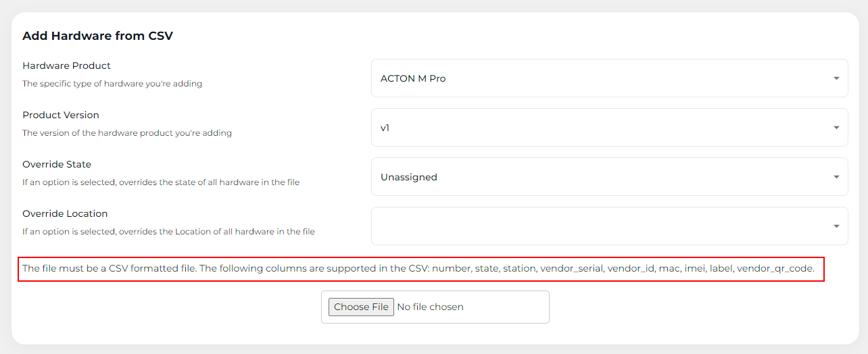Click the Hardware Product label

pos(66,66)
